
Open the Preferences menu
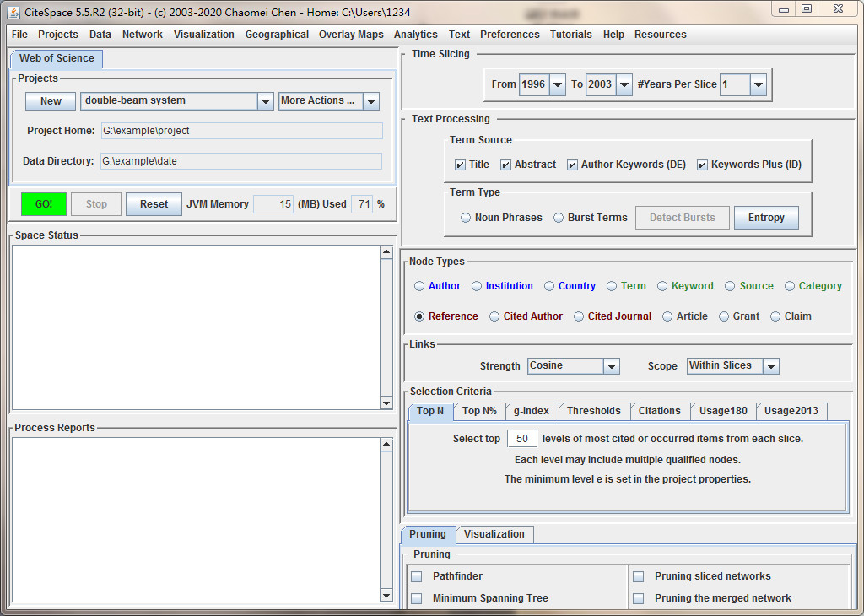click(510, 34)
